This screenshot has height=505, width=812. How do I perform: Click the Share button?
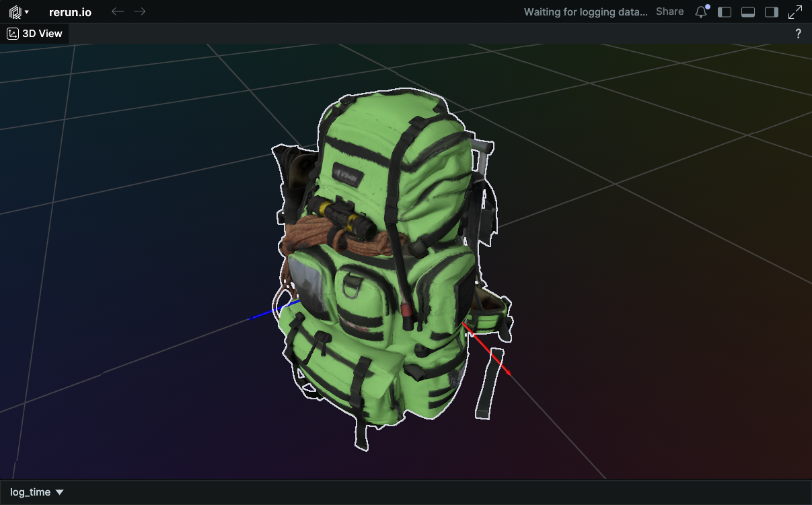[x=669, y=11]
